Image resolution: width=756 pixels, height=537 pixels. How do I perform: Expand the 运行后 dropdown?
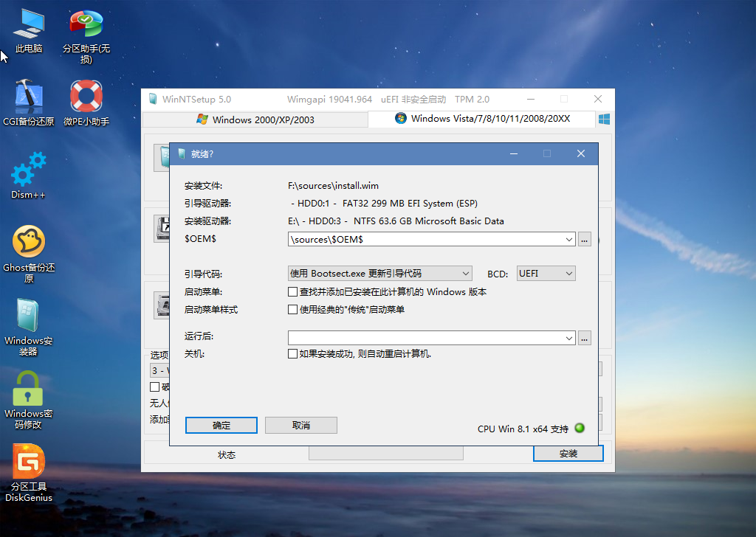coord(569,338)
